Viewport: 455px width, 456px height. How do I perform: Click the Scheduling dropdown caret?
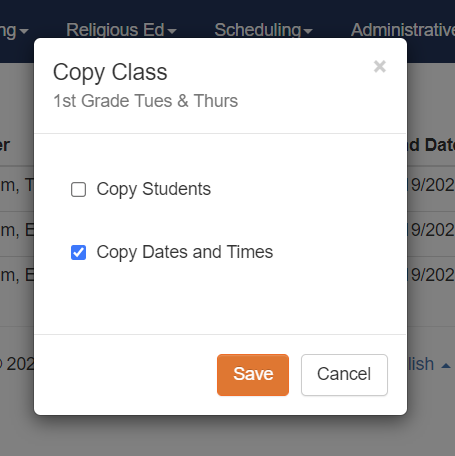(x=308, y=31)
